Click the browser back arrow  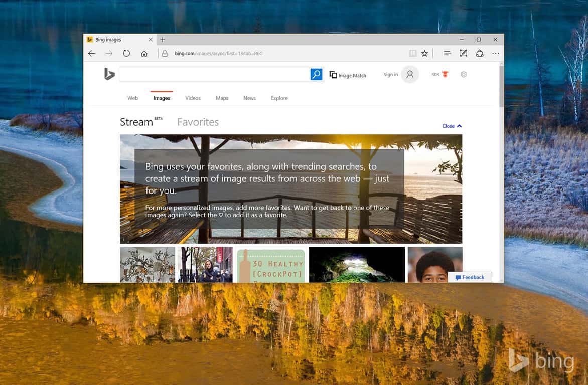click(91, 53)
